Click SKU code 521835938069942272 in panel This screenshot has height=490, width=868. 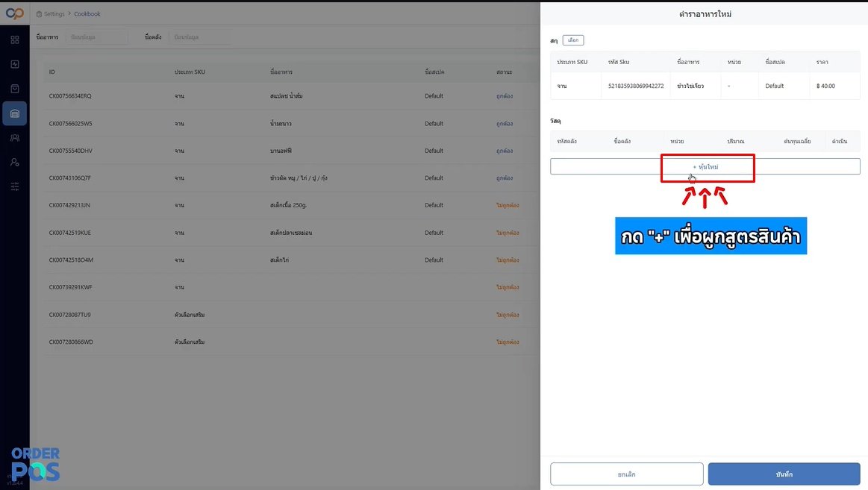[635, 86]
